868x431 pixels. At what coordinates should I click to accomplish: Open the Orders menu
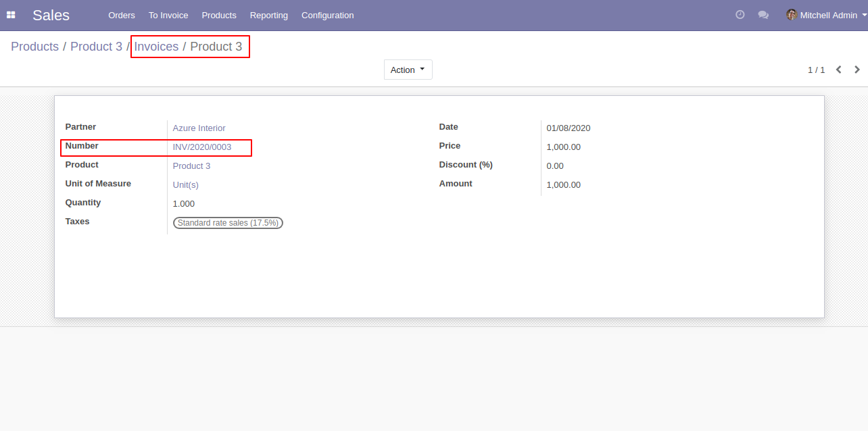[122, 15]
